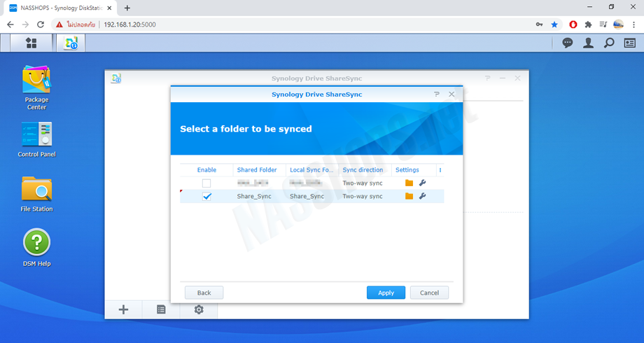
Task: Select Two-way sync in Share_Sync row
Action: [x=363, y=197]
